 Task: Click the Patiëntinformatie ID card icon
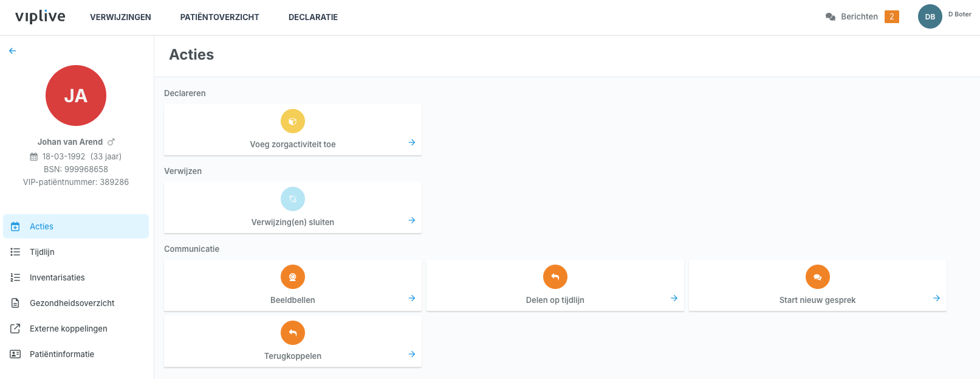pyautogui.click(x=15, y=354)
